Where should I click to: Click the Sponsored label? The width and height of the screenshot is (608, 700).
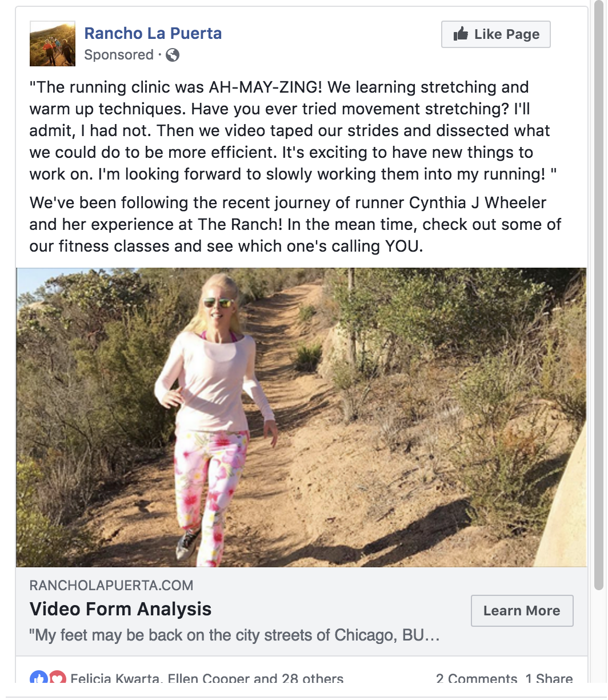pos(119,55)
